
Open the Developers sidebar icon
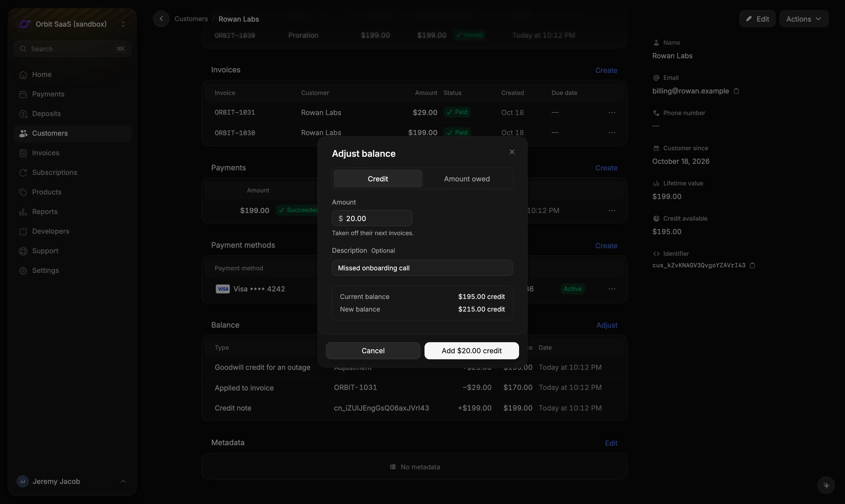(23, 232)
